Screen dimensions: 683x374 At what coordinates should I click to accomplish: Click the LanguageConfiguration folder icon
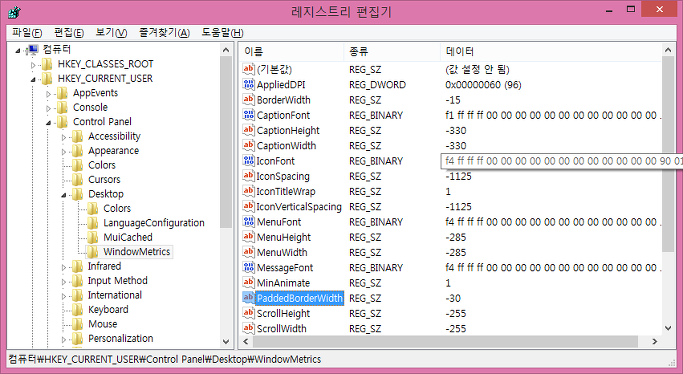pos(92,223)
